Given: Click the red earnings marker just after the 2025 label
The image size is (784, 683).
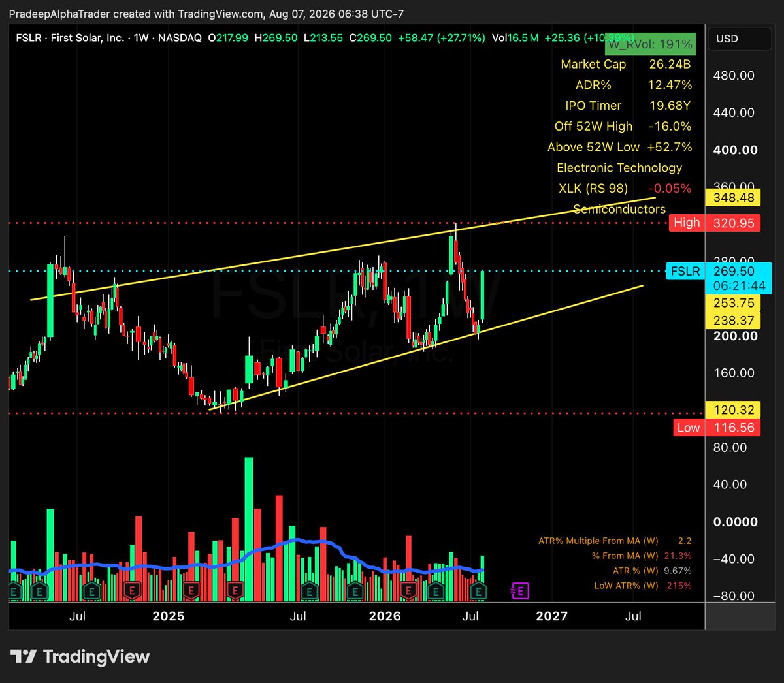Looking at the screenshot, I should pos(191,592).
